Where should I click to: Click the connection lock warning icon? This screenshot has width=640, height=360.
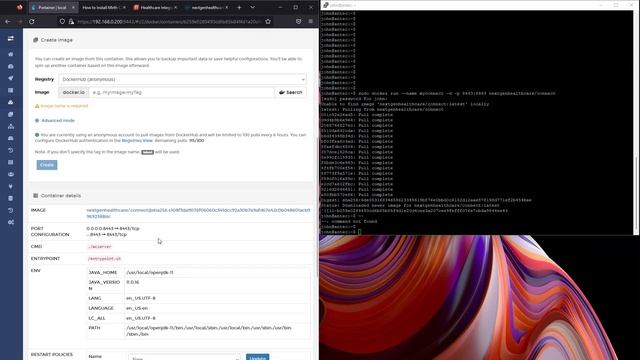pos(71,21)
